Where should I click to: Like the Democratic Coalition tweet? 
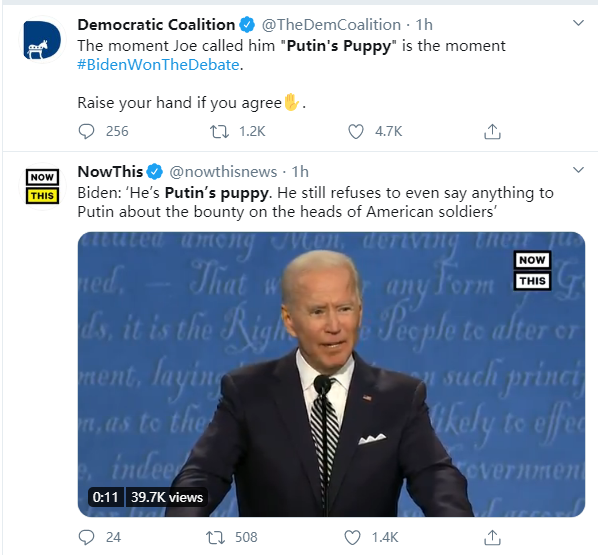pyautogui.click(x=356, y=132)
